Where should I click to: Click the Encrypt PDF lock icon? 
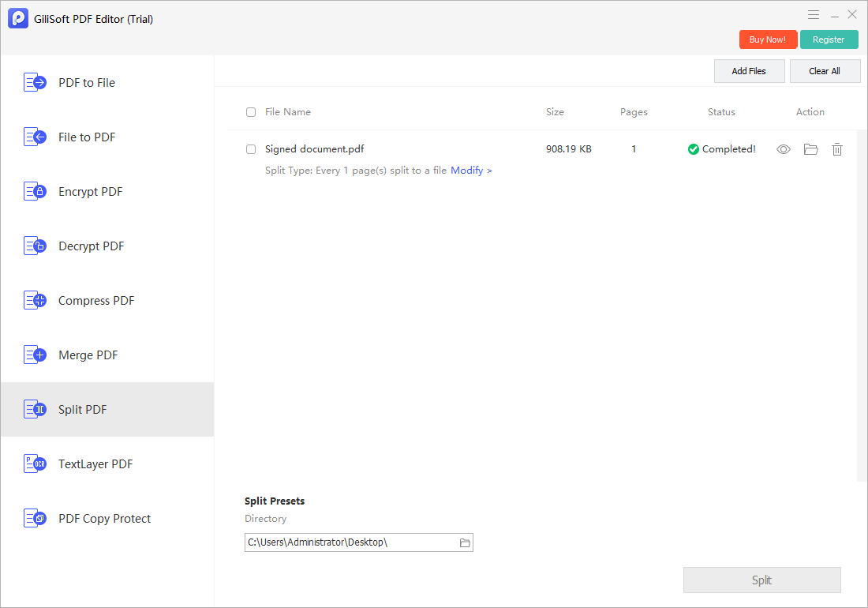point(35,192)
